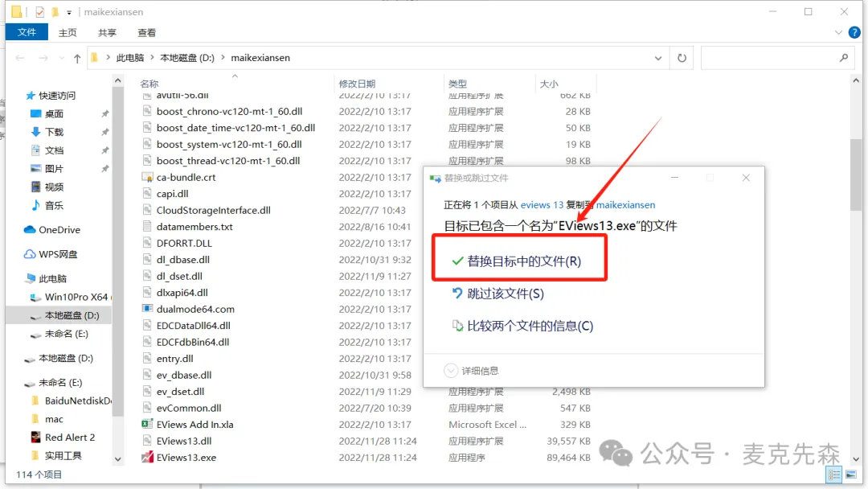Image resolution: width=868 pixels, height=489 pixels.
Task: Go up one folder level
Action: point(77,58)
